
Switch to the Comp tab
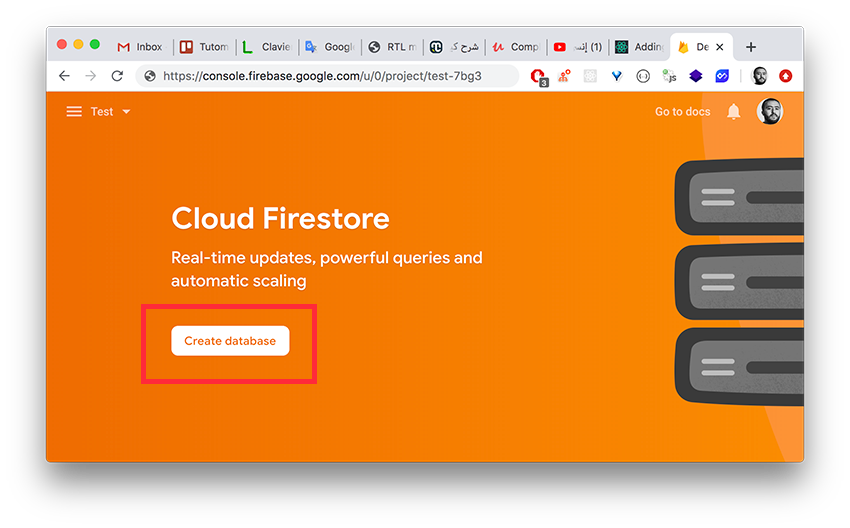(516, 47)
